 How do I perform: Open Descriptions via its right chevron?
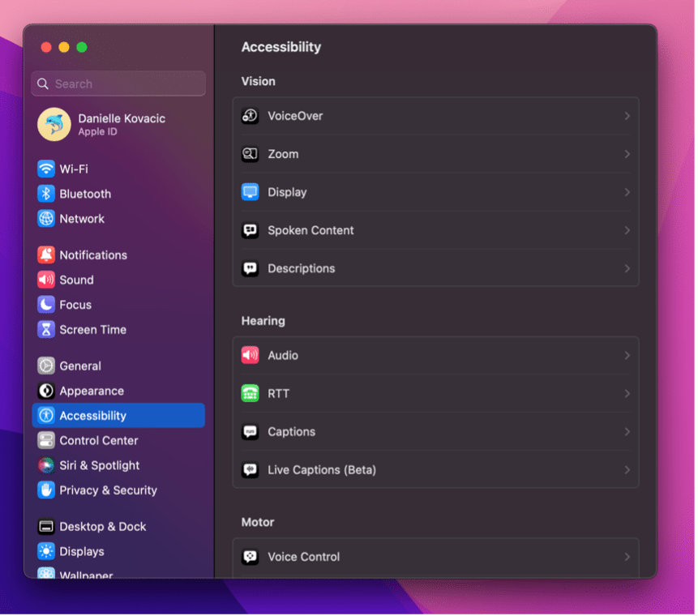pos(627,268)
